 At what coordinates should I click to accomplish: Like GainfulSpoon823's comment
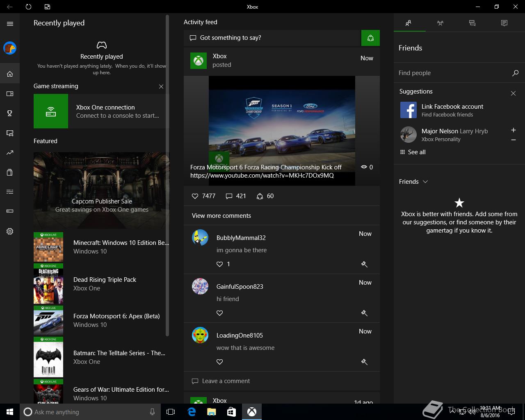(220, 313)
